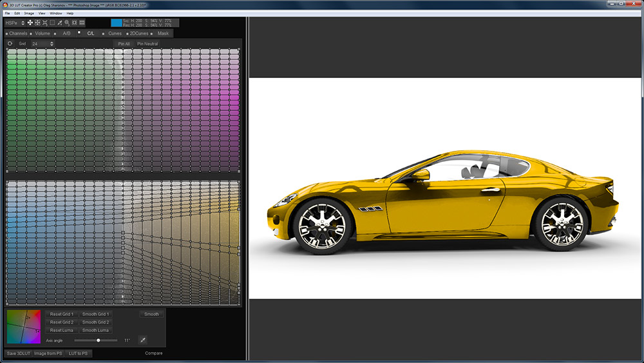Toggle the Channels tab indicator square

(6, 34)
